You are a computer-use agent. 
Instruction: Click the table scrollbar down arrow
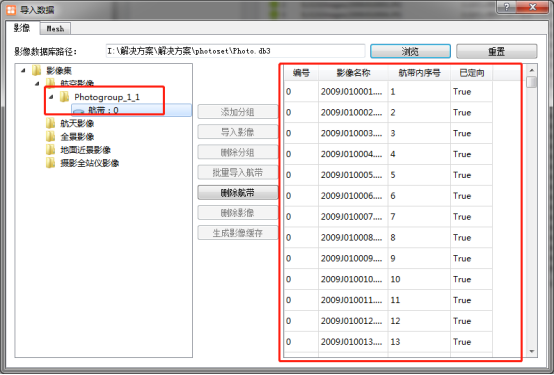pos(531,351)
